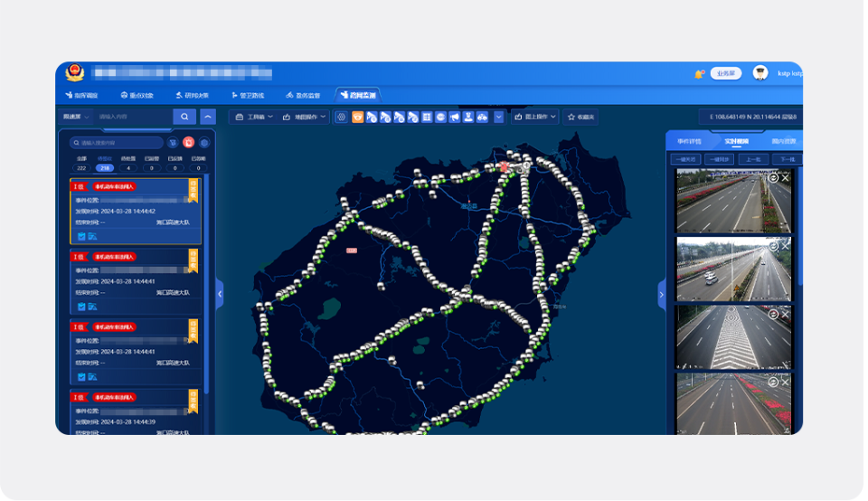Image resolution: width=868 pixels, height=501 pixels.
Task: Collapse the left event panel with side arrow
Action: (219, 293)
